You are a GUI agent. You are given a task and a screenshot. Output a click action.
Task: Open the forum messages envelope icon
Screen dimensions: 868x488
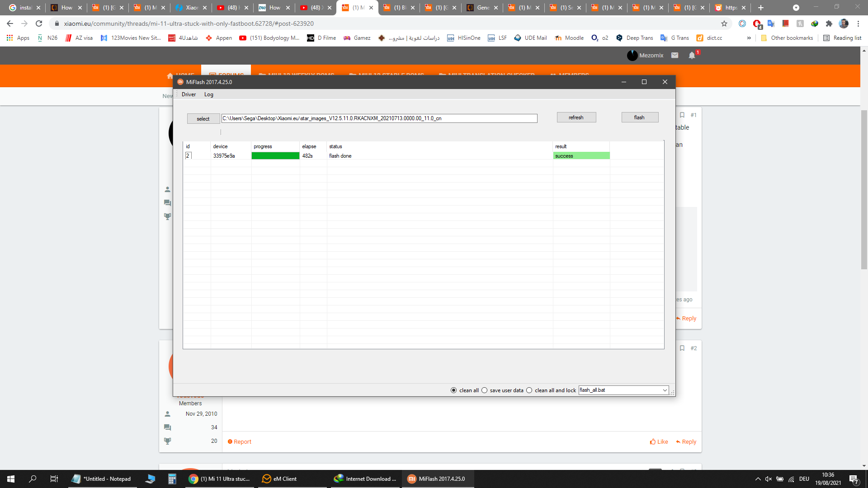675,55
